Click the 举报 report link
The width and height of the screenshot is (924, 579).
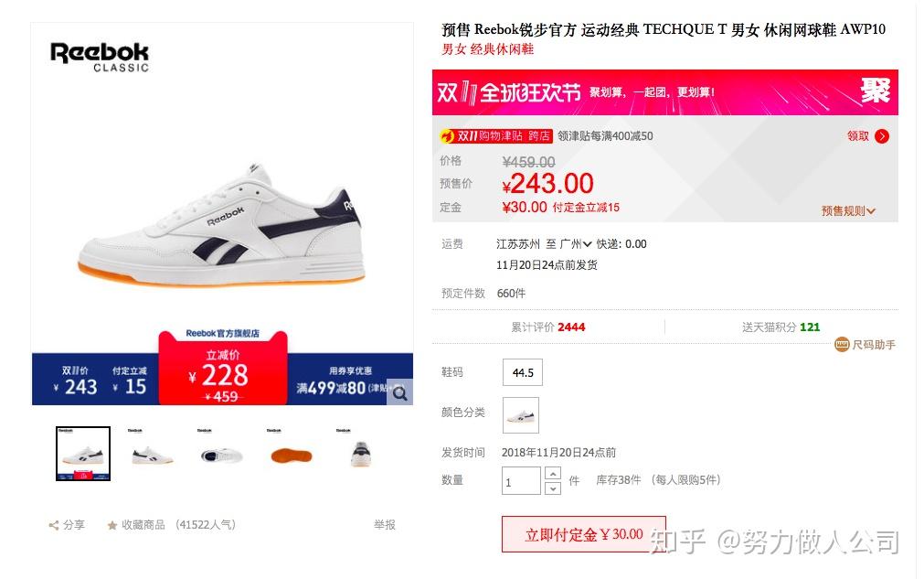[385, 525]
